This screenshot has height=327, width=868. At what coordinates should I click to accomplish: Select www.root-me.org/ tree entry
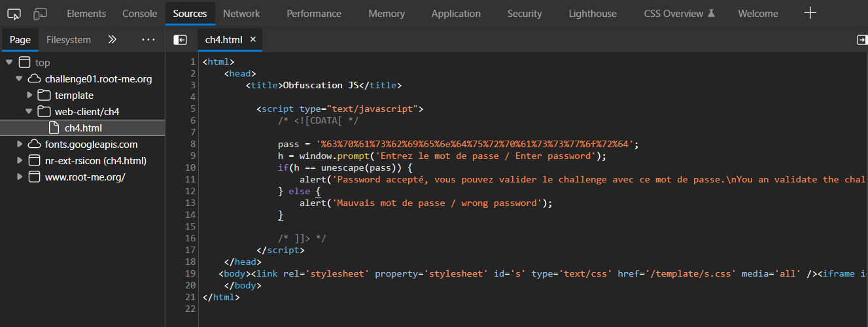(x=85, y=177)
